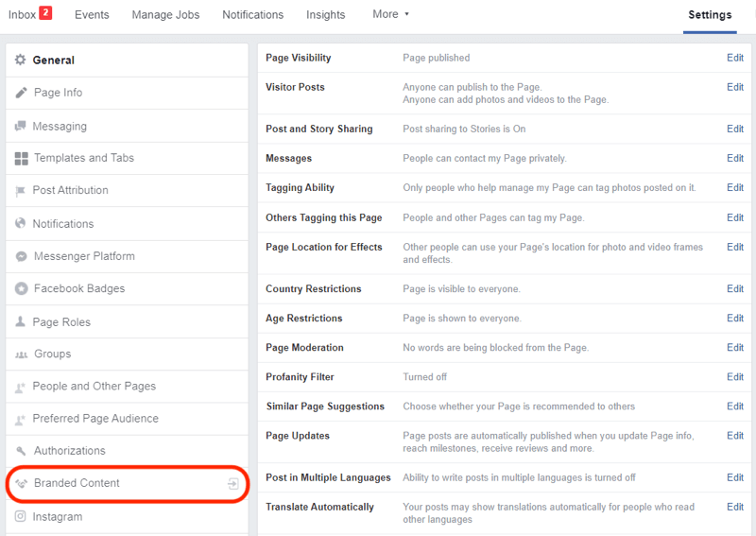Image resolution: width=756 pixels, height=536 pixels.
Task: Select the Settings tab
Action: pos(710,14)
